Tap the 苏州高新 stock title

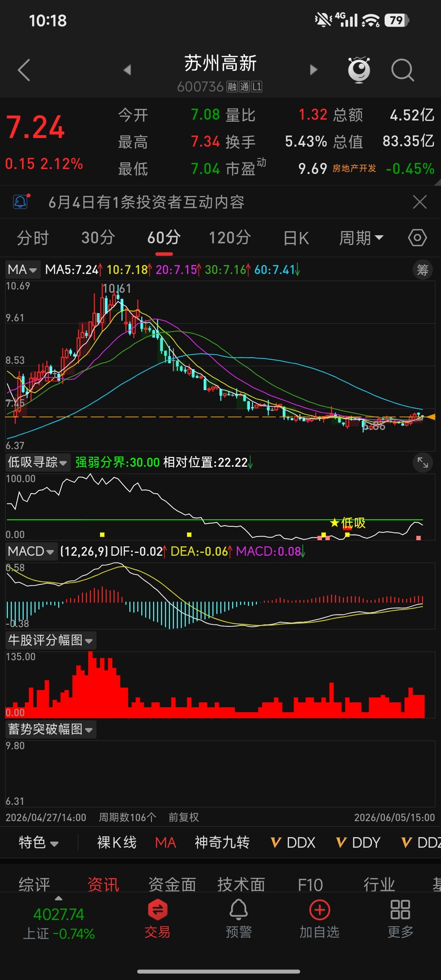220,63
